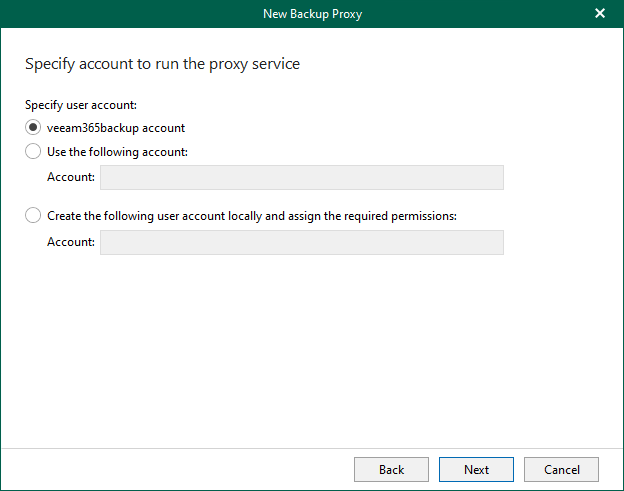Click the empty title bar area left of the title
Screen dimensions: 624x491
tap(120, 13)
